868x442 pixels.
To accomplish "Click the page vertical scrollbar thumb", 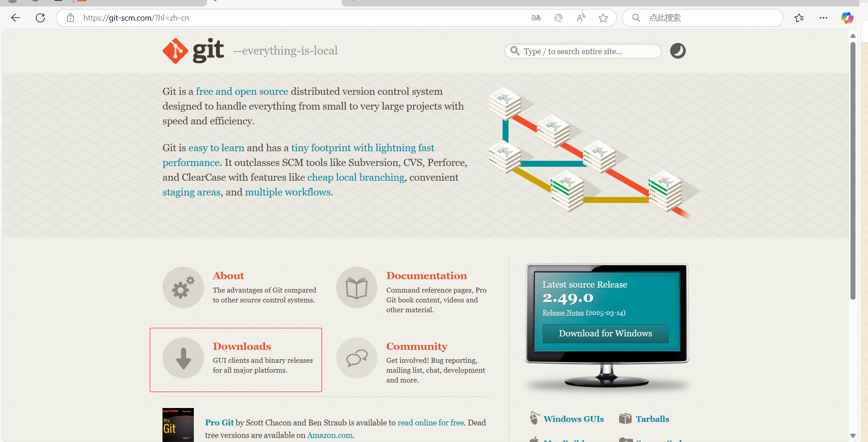I will point(853,170).
